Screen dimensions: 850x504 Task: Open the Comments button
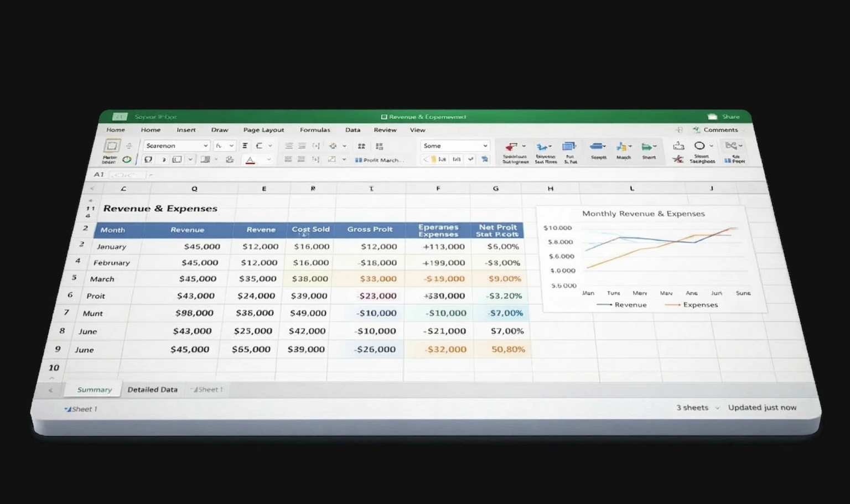(x=716, y=130)
